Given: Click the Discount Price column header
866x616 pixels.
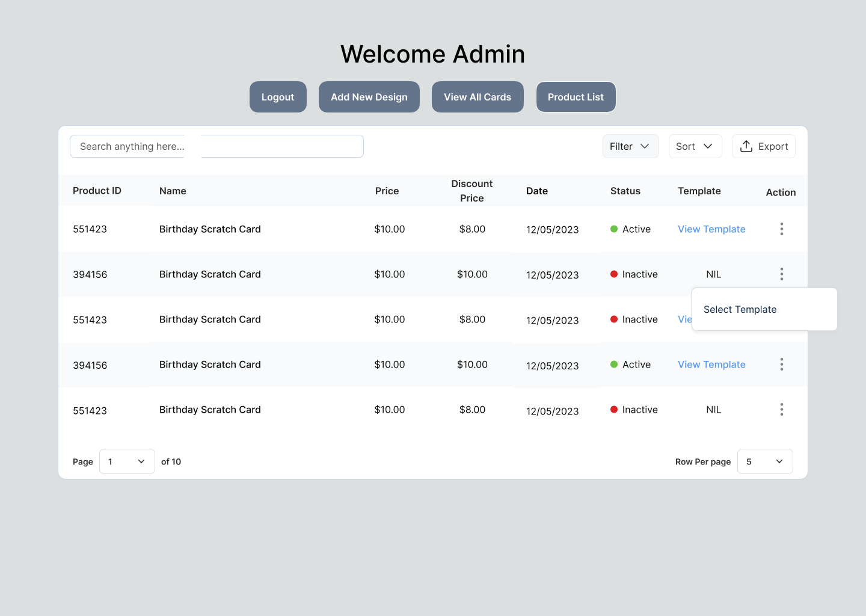Looking at the screenshot, I should tap(472, 191).
